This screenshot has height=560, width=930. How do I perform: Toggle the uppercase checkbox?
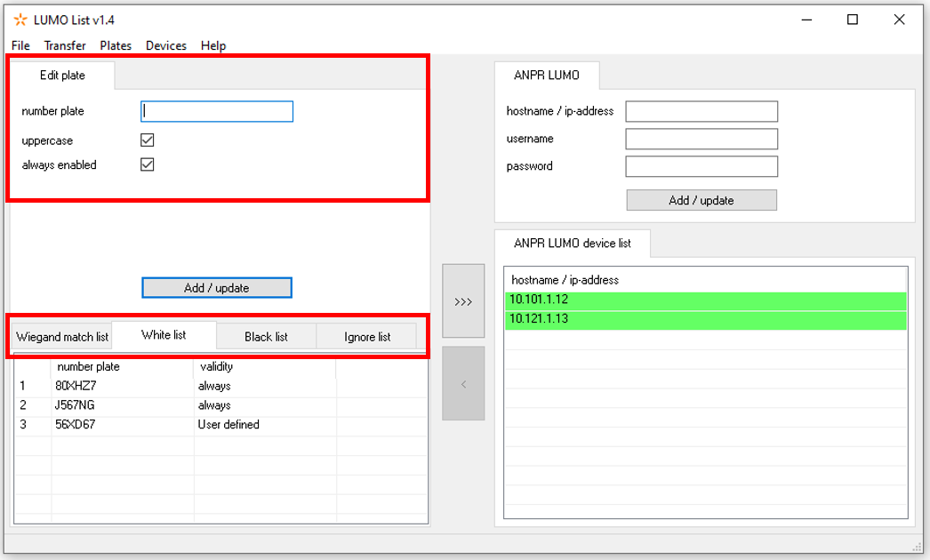pyautogui.click(x=147, y=140)
